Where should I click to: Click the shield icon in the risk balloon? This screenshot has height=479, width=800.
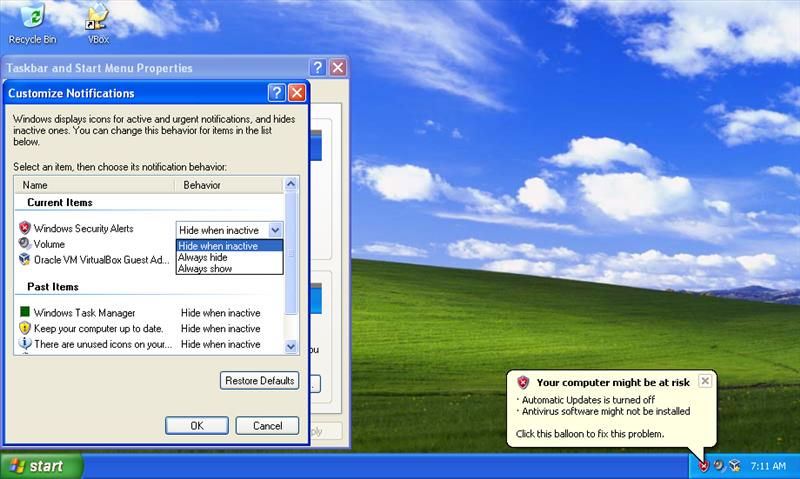coord(523,382)
